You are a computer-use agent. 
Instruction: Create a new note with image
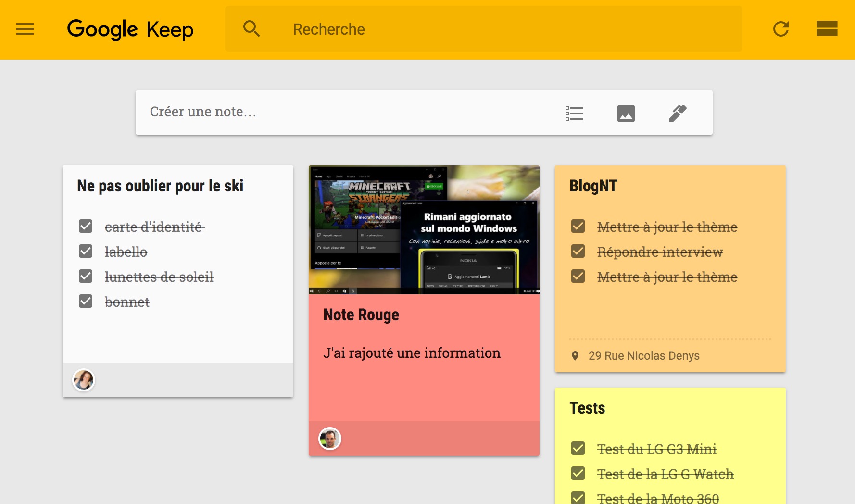click(626, 113)
